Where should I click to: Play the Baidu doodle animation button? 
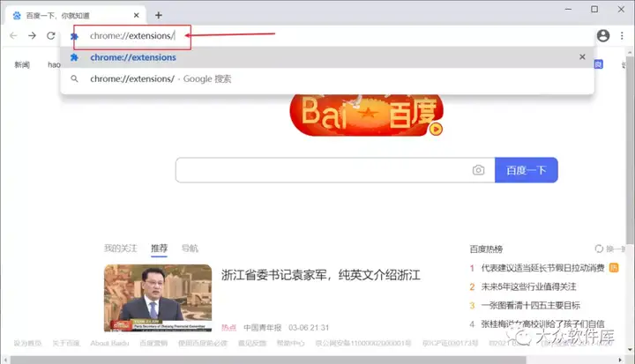click(437, 130)
